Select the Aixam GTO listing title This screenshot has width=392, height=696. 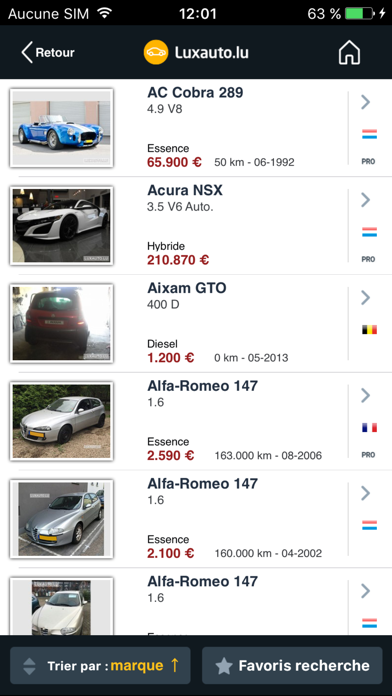click(x=186, y=288)
